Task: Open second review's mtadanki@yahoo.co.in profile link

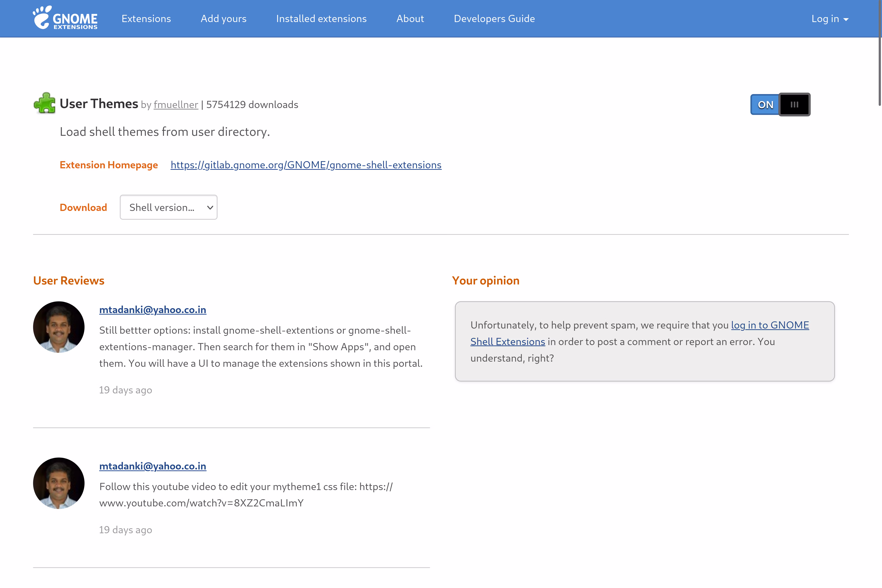Action: 153,466
